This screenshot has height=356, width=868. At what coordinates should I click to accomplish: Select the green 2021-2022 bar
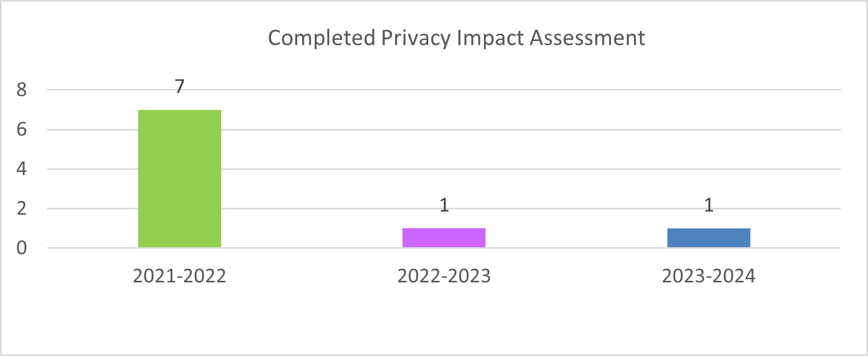180,179
